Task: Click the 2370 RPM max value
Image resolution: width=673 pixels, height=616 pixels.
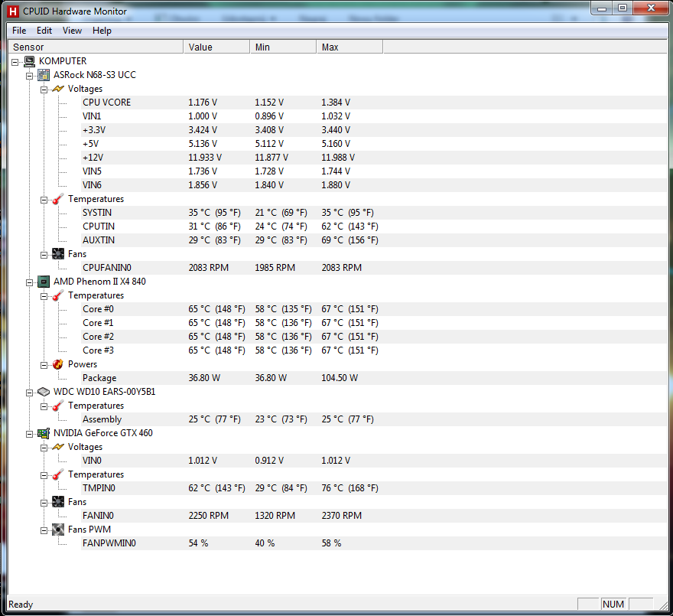Action: 342,516
